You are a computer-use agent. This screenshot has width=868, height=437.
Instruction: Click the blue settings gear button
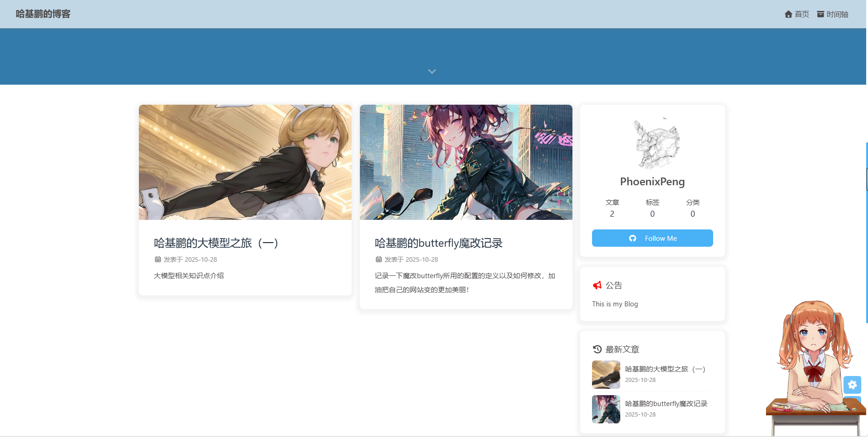point(853,385)
